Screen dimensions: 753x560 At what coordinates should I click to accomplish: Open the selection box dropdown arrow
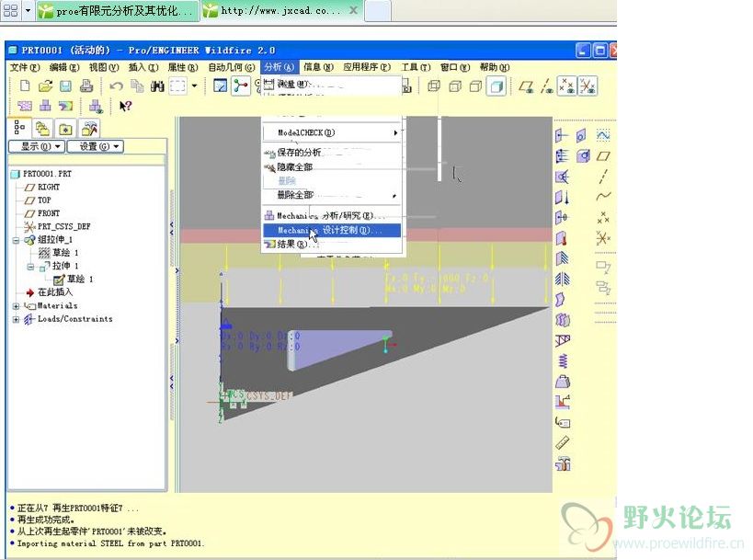[x=195, y=86]
